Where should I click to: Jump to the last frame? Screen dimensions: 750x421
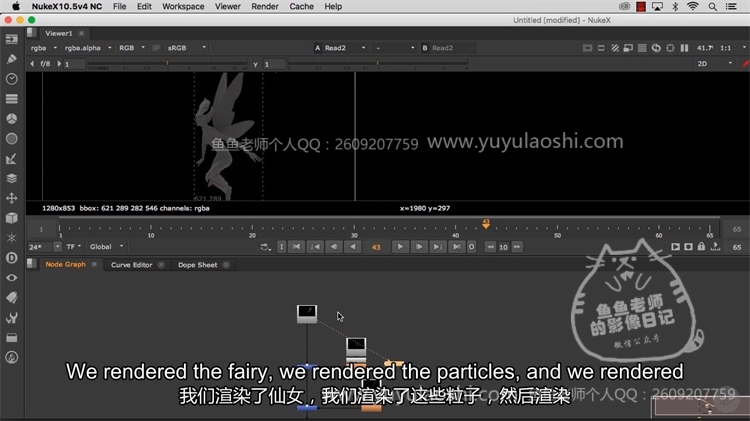(456, 247)
